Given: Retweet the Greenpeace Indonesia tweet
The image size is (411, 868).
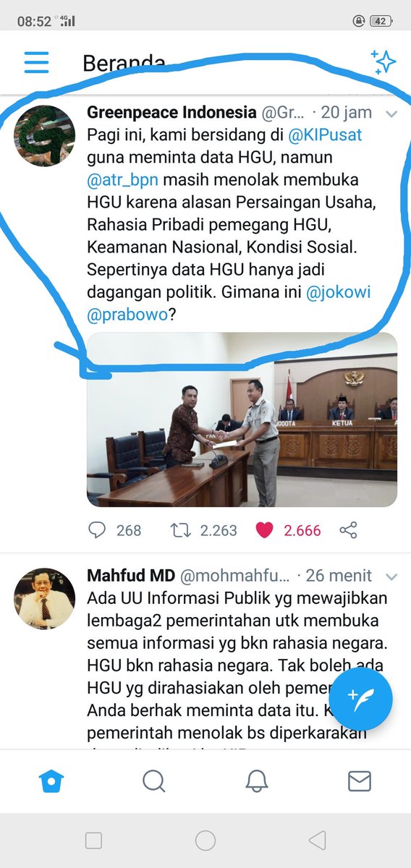Looking at the screenshot, I should point(180,530).
